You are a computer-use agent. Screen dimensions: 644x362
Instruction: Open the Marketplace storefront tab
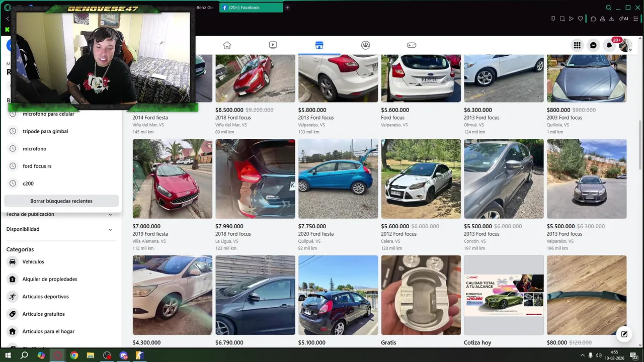click(319, 45)
